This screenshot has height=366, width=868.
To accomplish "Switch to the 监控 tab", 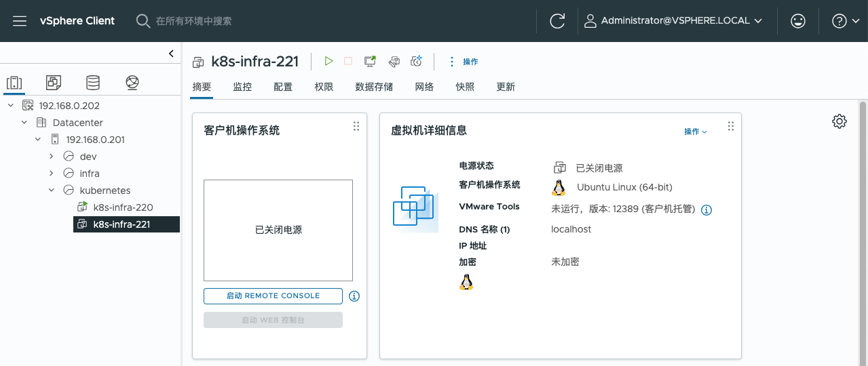I will pyautogui.click(x=242, y=87).
